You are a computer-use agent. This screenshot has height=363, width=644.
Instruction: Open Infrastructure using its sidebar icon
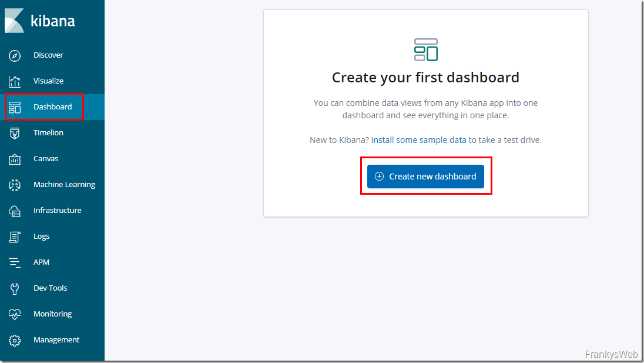[x=15, y=211]
